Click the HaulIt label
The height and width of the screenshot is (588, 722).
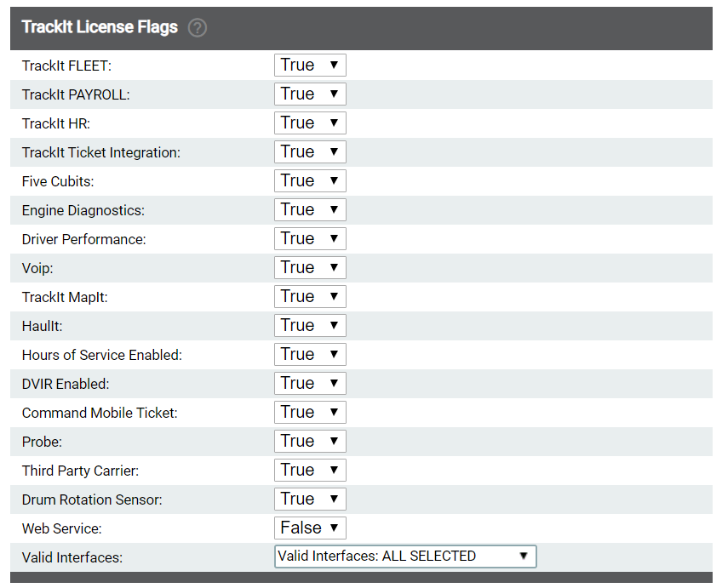point(43,327)
